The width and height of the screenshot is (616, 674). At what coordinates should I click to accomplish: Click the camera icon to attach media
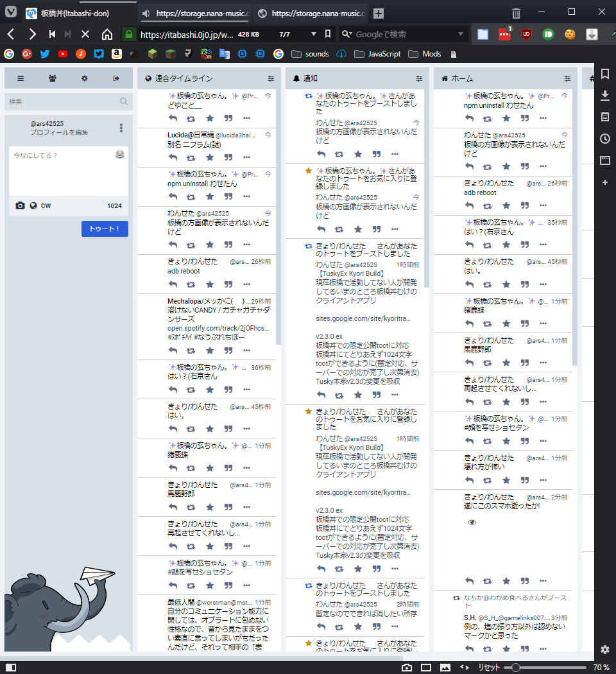[20, 205]
